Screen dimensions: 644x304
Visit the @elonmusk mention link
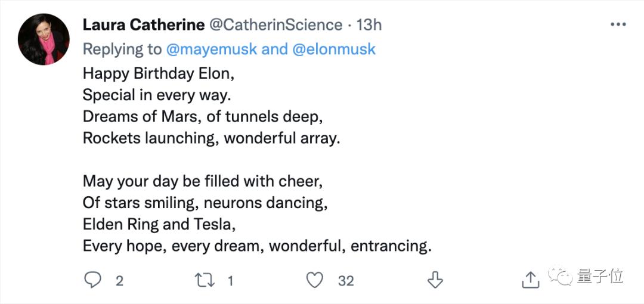pos(334,49)
